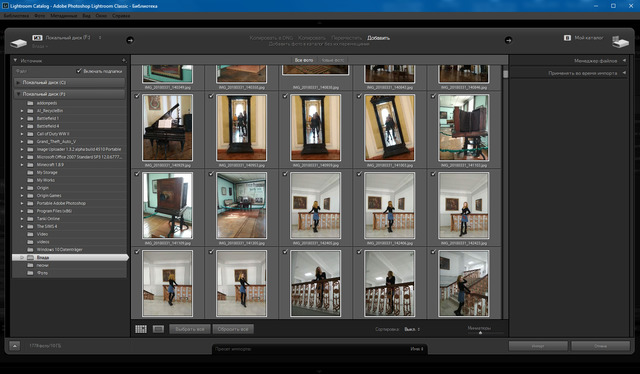Click the arrow icon next to Мой каталог
Image resolution: width=640 pixels, height=374 pixels.
coord(508,40)
